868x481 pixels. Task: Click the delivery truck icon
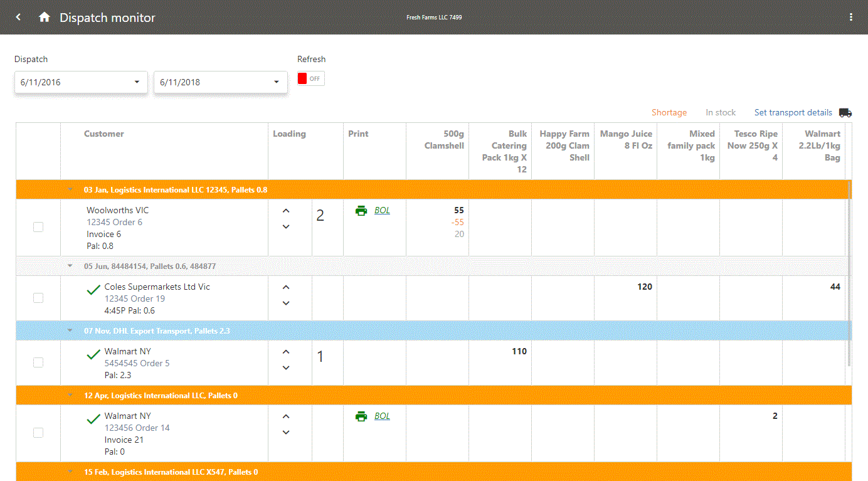(845, 113)
